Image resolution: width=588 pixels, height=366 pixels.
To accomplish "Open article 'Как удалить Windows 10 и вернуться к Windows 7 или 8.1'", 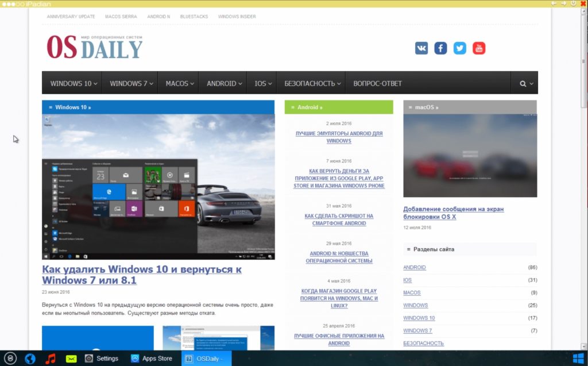I will (142, 275).
